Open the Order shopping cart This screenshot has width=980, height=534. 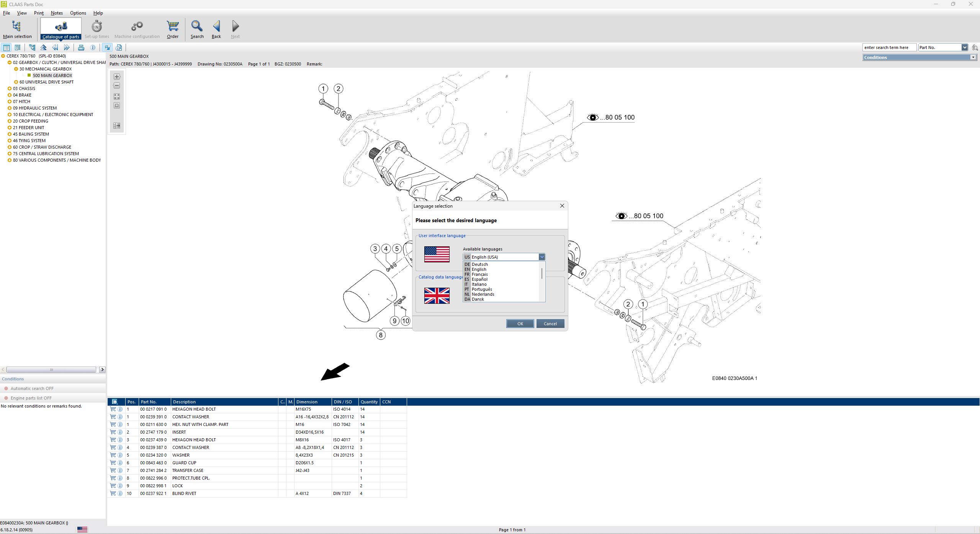coord(172,29)
